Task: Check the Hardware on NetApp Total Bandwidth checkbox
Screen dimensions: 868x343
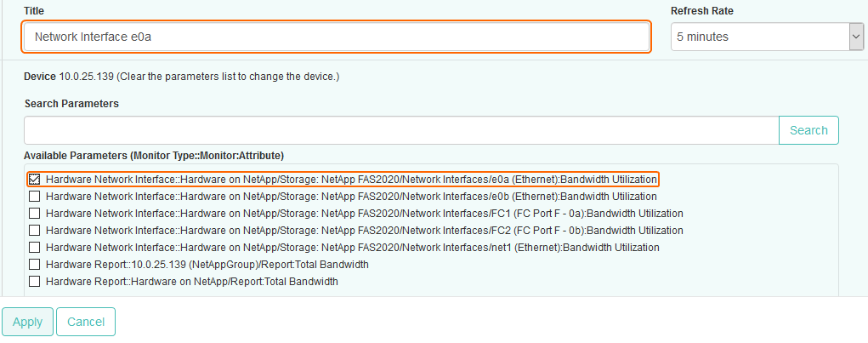Action: [34, 282]
